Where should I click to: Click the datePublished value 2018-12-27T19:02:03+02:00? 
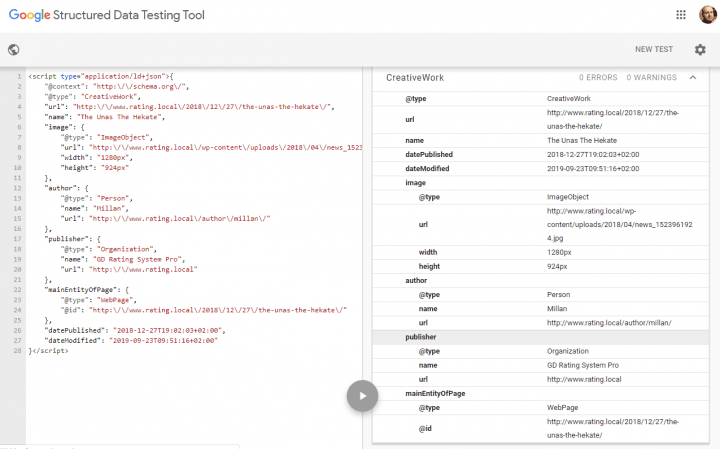coord(593,155)
